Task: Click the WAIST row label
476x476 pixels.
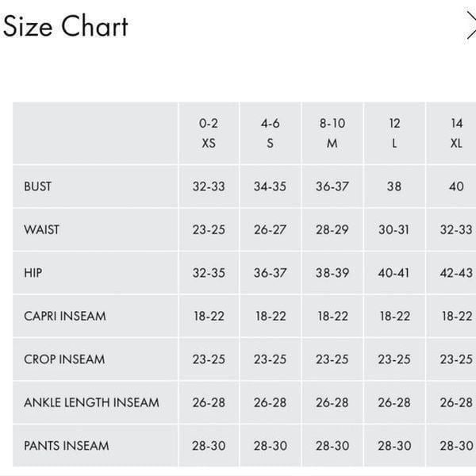Action: (41, 229)
